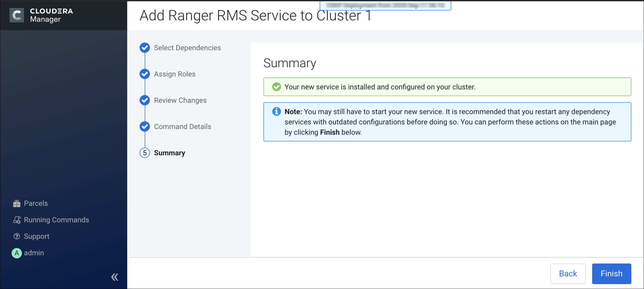This screenshot has height=289, width=644.
Task: Click the Running Commands scroll icon
Action: pos(17,220)
